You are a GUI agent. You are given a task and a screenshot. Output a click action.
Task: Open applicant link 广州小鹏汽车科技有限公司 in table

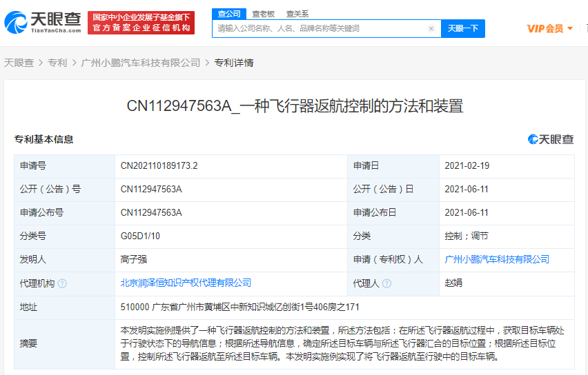[497, 259]
